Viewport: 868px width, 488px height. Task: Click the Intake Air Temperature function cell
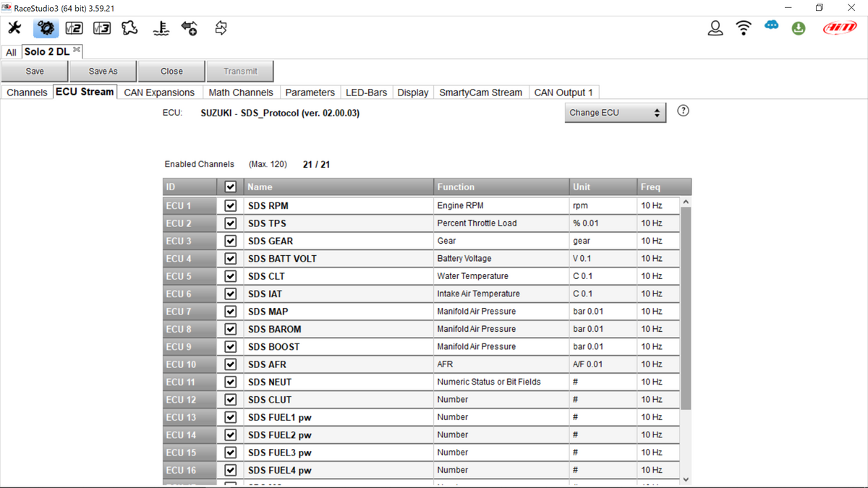coord(501,294)
